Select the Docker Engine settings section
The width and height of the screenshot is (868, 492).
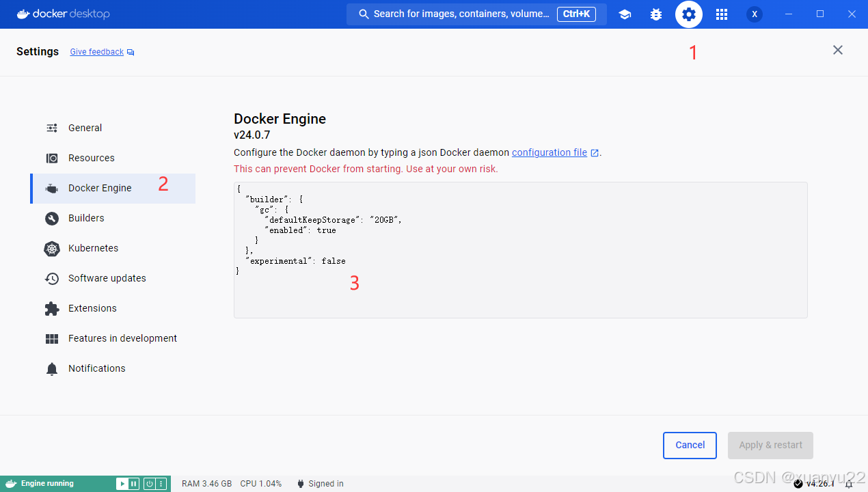(x=113, y=188)
